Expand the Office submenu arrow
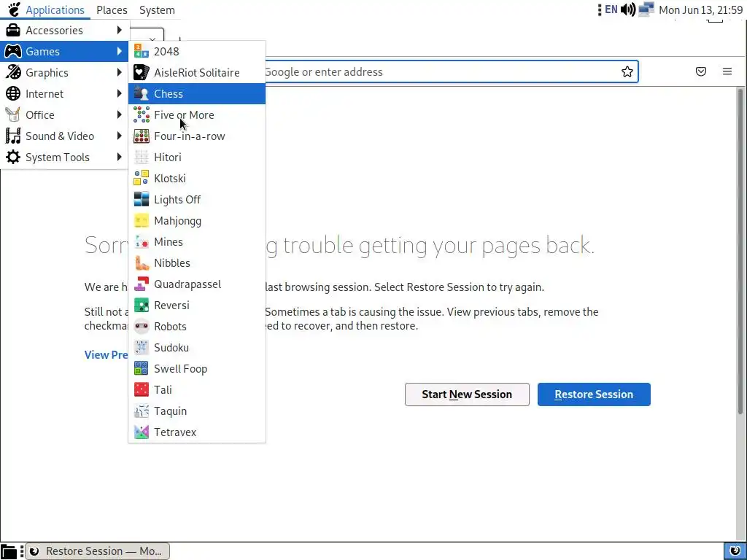747x560 pixels. (x=119, y=114)
